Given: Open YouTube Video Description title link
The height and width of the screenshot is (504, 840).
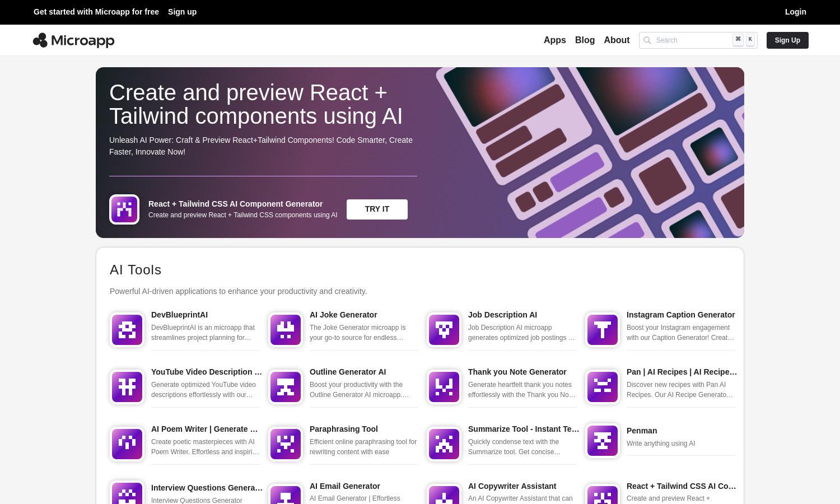Looking at the screenshot, I should click(207, 372).
